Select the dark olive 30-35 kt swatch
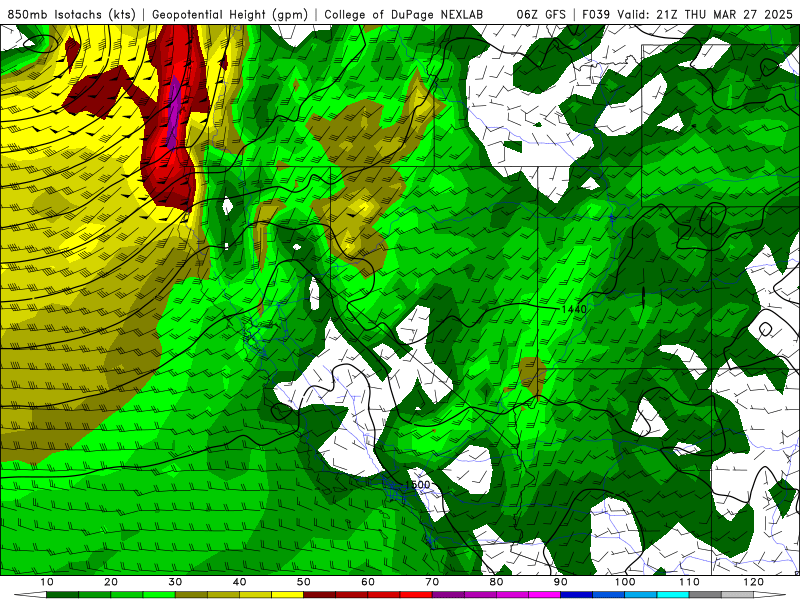Viewport: 800px width, 600px height. click(x=191, y=595)
